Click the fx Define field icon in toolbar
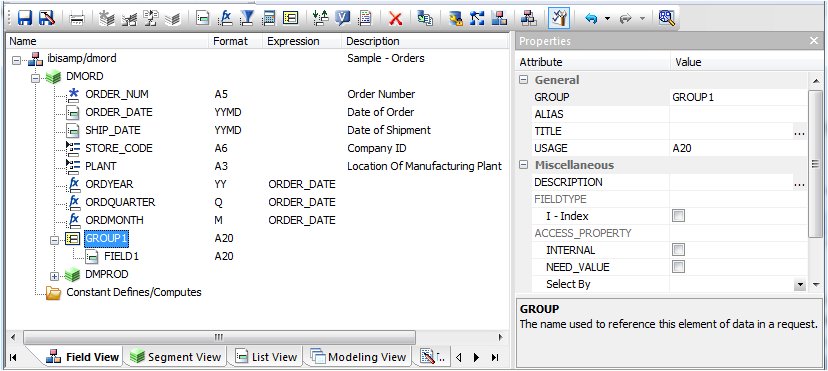 coord(226,18)
